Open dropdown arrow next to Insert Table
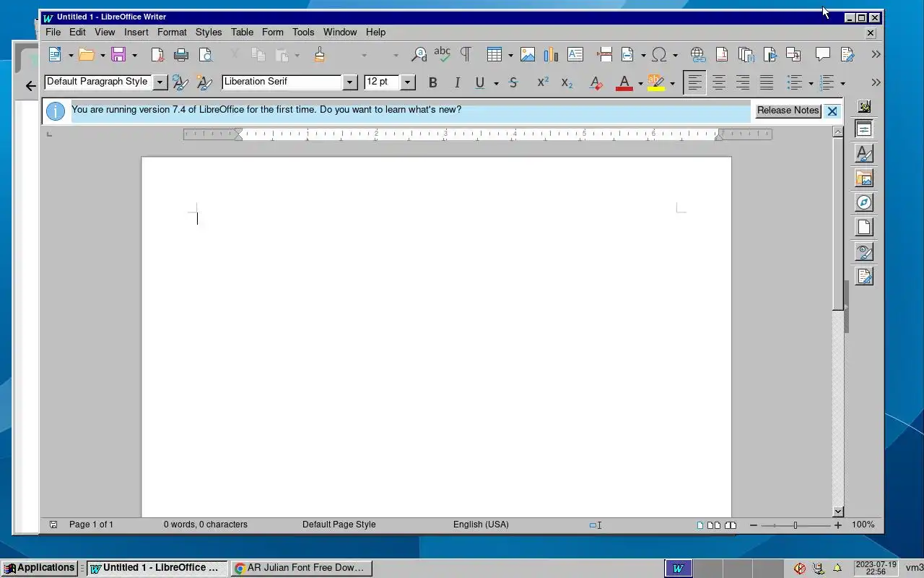The image size is (924, 578). pos(510,55)
